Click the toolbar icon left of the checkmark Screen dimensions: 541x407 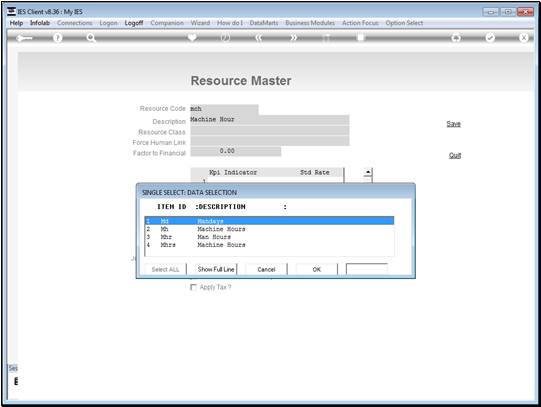pyautogui.click(x=456, y=38)
